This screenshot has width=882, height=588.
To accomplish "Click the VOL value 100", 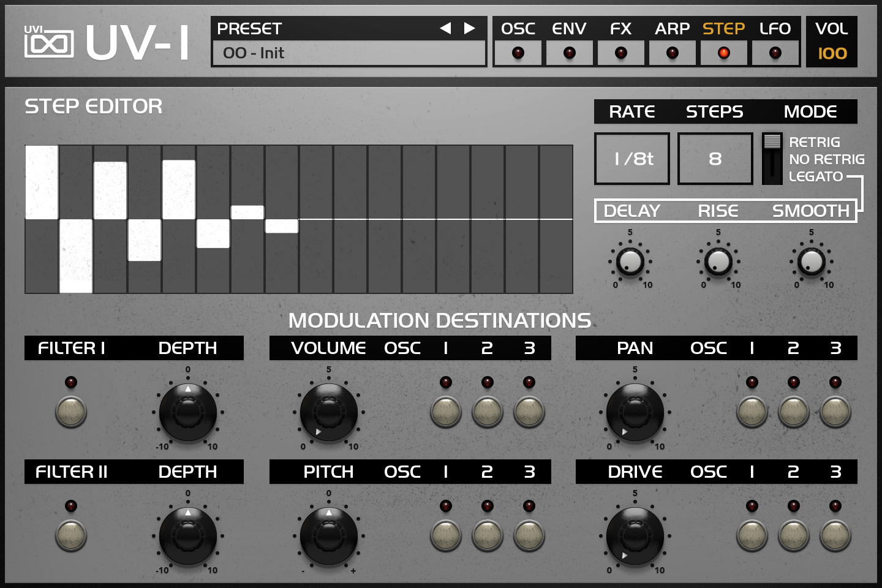I will tap(832, 53).
